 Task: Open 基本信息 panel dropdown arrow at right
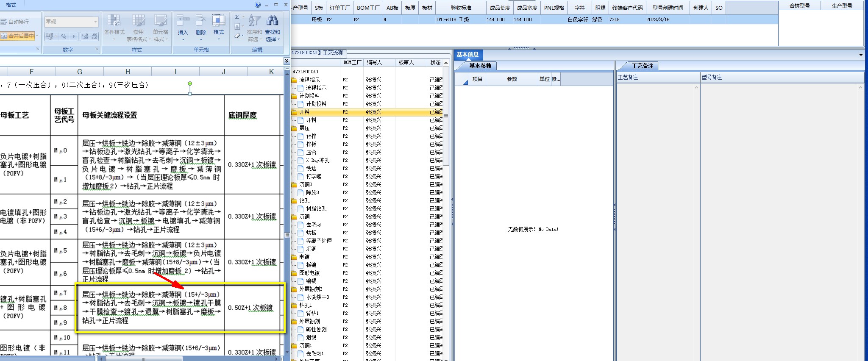[x=861, y=55]
